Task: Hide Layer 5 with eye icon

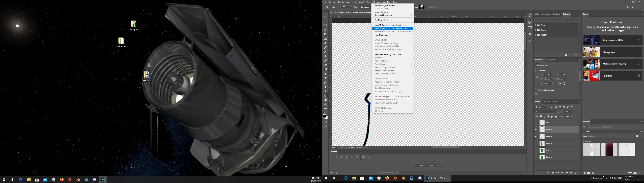Action: [x=536, y=130]
